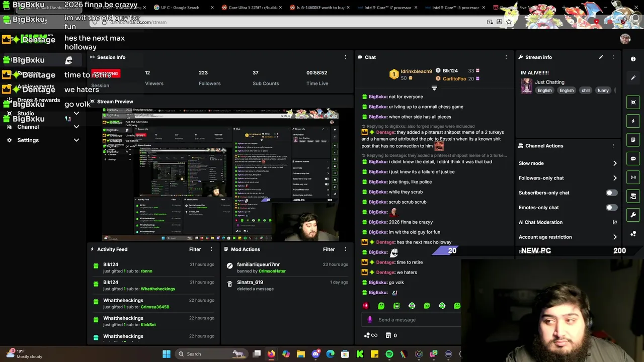Open Kick app in the taskbar
Viewport: 644px width, 362px height.
pyautogui.click(x=360, y=354)
